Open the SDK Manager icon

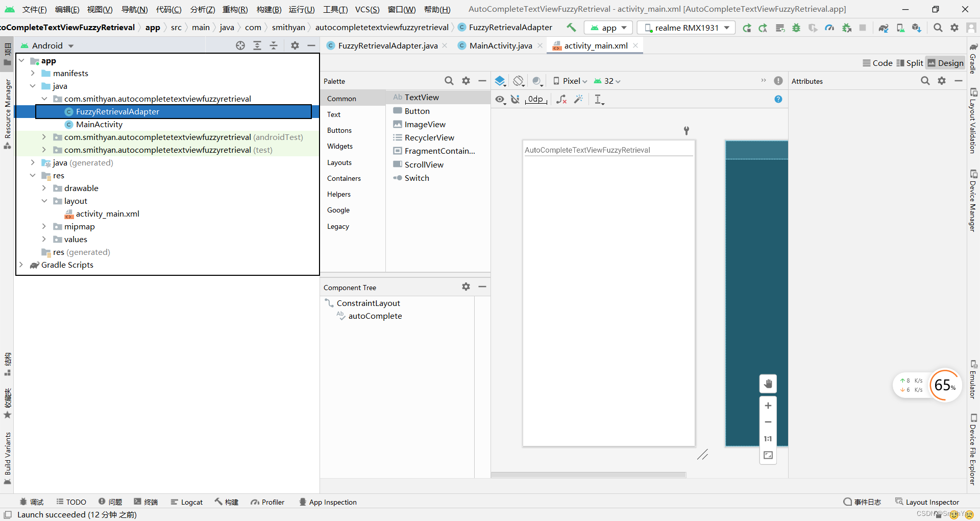(x=917, y=28)
